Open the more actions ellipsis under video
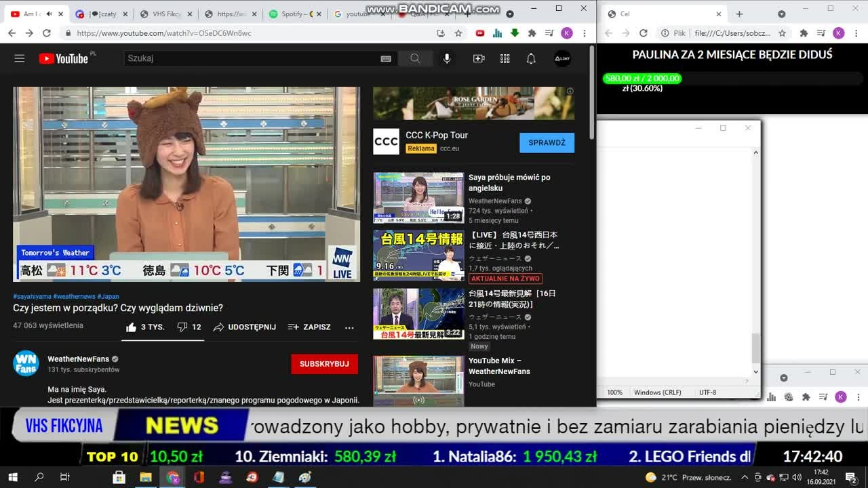Viewport: 868px width, 488px height. coord(349,327)
